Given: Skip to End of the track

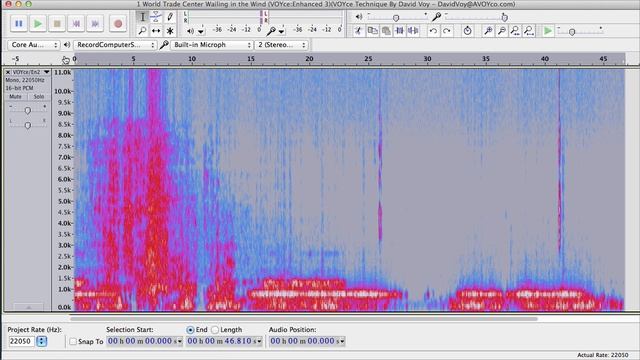Looking at the screenshot, I should 95,24.
